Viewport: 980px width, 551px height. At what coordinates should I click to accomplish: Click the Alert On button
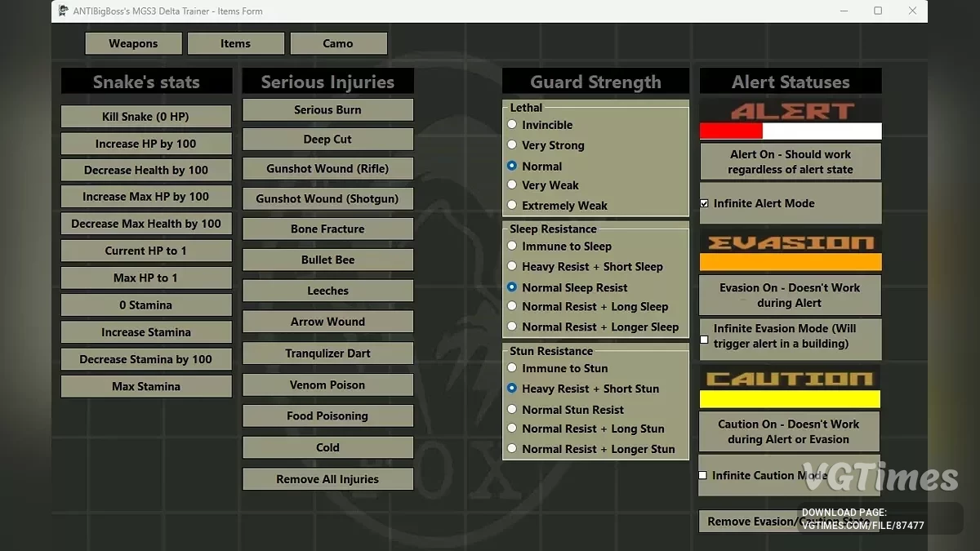click(x=790, y=162)
